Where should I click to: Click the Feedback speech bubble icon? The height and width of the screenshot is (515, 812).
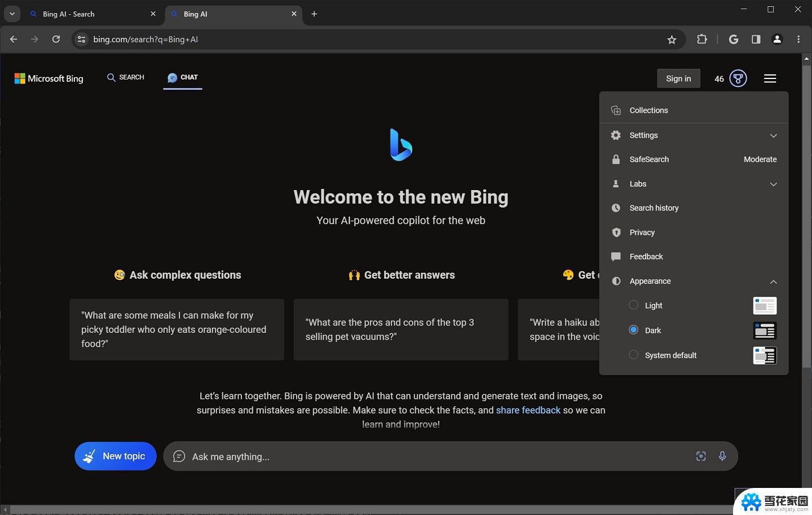click(616, 257)
